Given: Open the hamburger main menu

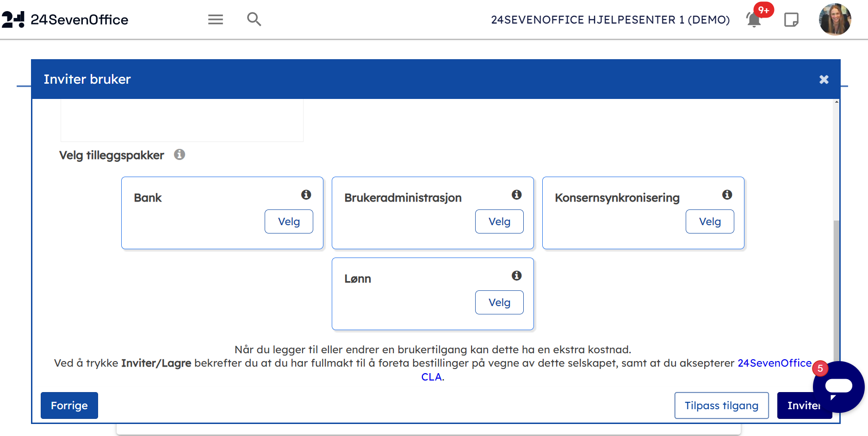Looking at the screenshot, I should click(x=215, y=19).
